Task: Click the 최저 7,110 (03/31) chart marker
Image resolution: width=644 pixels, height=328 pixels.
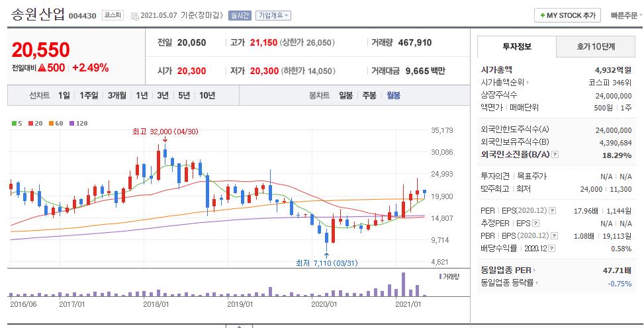Action: tap(327, 263)
